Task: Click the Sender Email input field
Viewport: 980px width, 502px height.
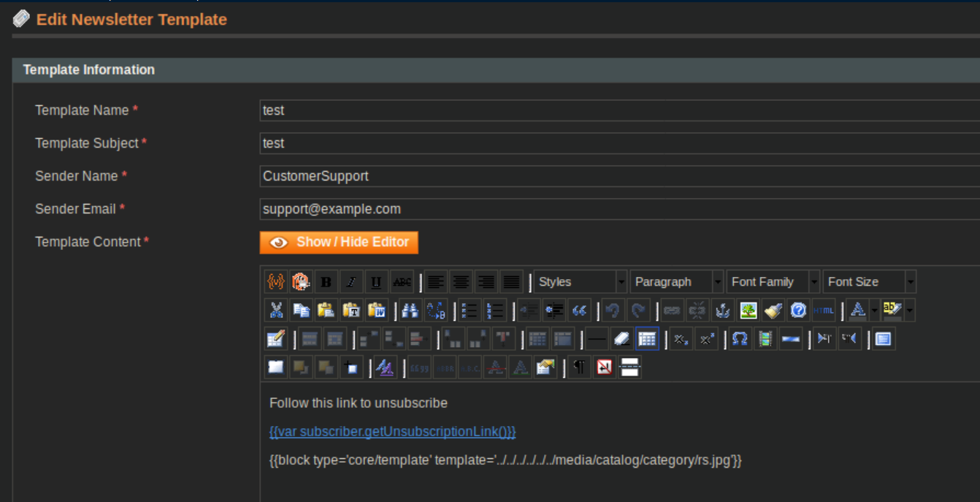Action: pos(619,209)
